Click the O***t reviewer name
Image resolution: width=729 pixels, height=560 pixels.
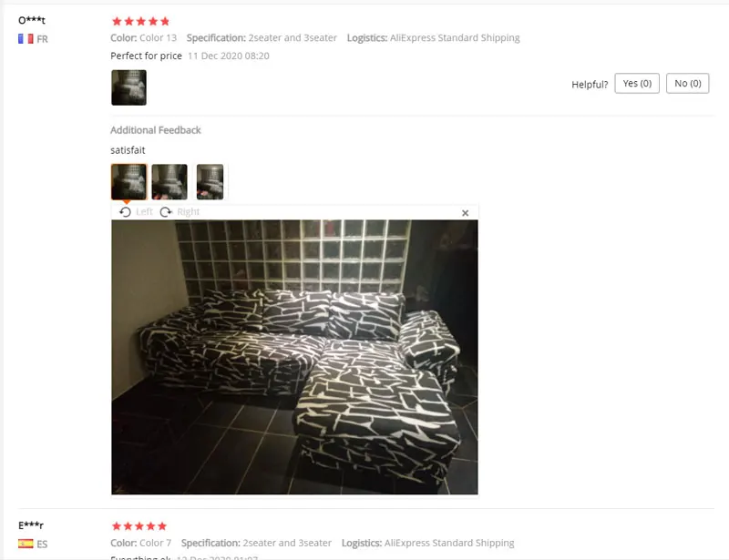click(32, 20)
